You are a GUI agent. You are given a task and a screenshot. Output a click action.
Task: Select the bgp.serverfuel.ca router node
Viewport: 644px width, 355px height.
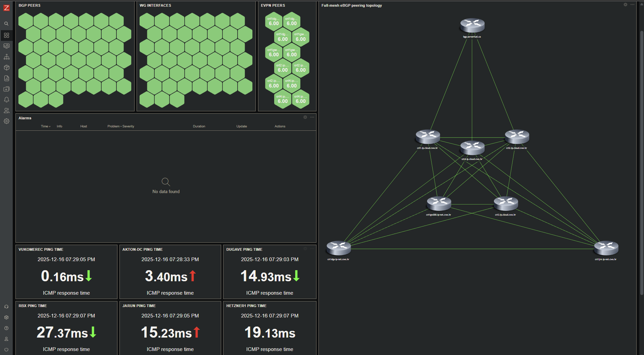click(472, 25)
